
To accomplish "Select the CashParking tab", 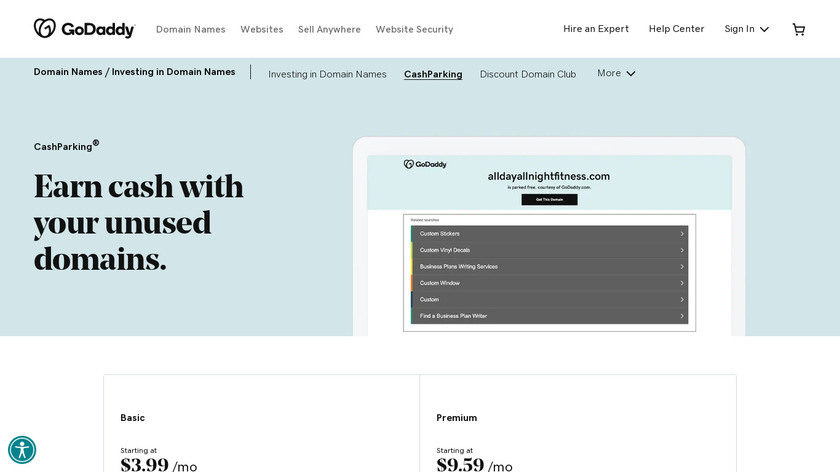I will (x=433, y=74).
